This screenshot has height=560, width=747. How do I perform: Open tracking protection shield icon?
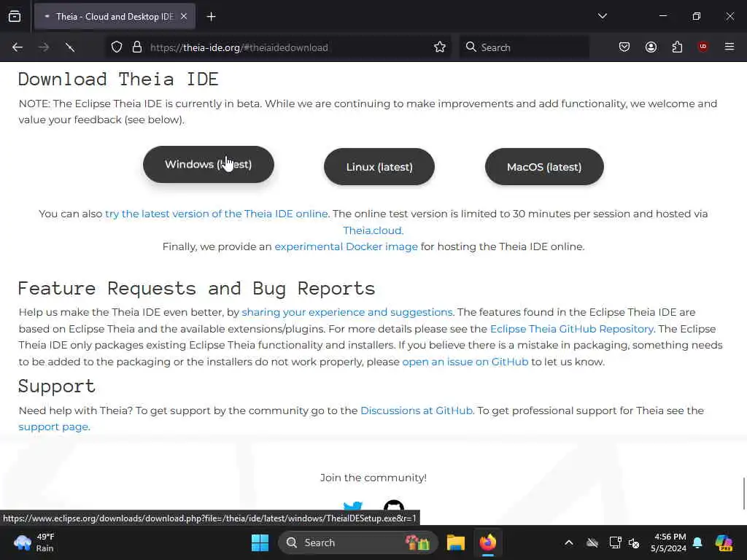click(x=117, y=47)
